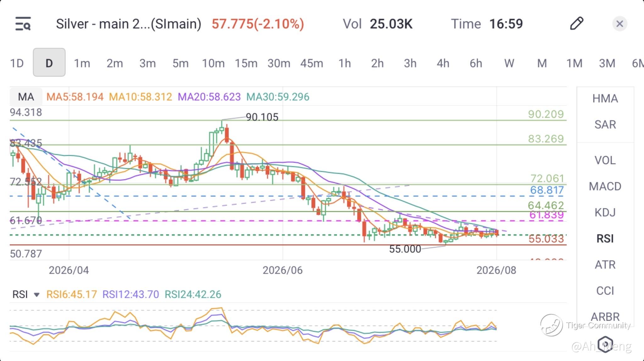Viewport: 644px width, 361px height.
Task: Choose the HMA indicator
Action: [x=605, y=99]
